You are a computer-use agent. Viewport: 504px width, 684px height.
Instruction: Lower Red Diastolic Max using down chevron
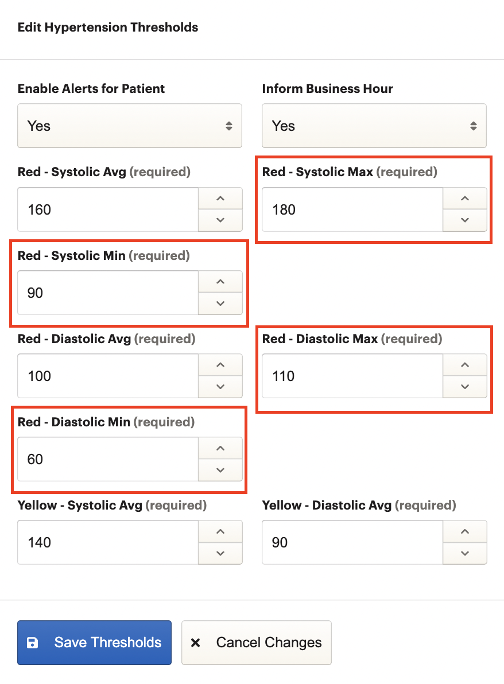click(x=465, y=387)
